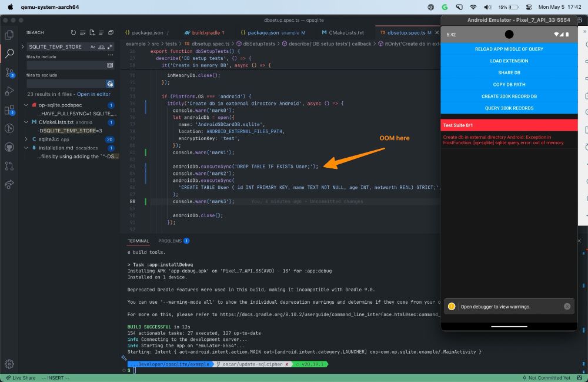The image size is (588, 382).
Task: Open the GitHub view in the activity bar
Action: (x=9, y=147)
